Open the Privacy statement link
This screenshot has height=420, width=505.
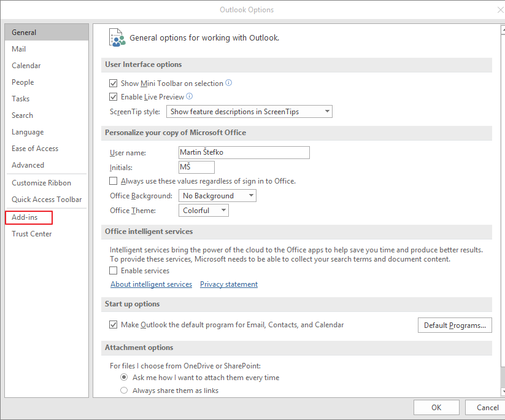pyautogui.click(x=229, y=284)
